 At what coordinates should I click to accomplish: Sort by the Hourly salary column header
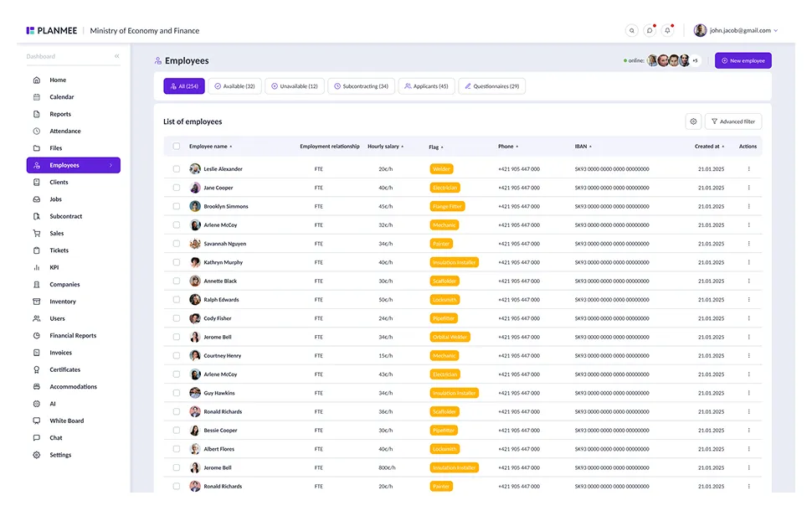click(x=385, y=147)
